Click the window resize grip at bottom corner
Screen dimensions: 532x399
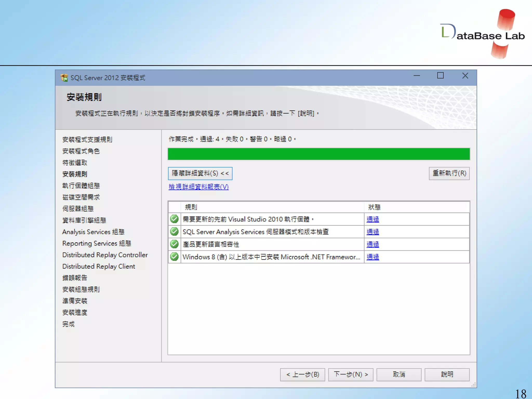(474, 385)
